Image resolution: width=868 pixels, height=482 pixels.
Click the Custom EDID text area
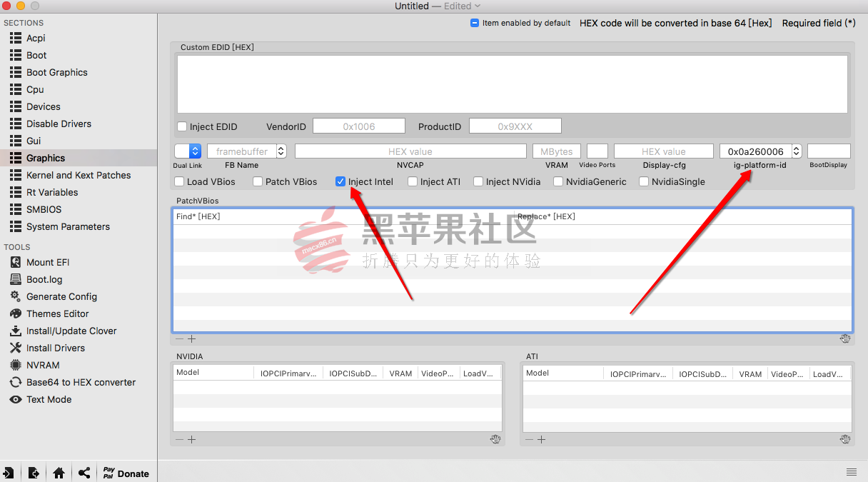tap(513, 84)
